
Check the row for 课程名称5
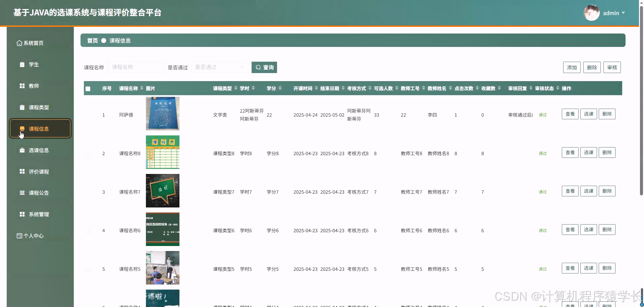point(88,269)
